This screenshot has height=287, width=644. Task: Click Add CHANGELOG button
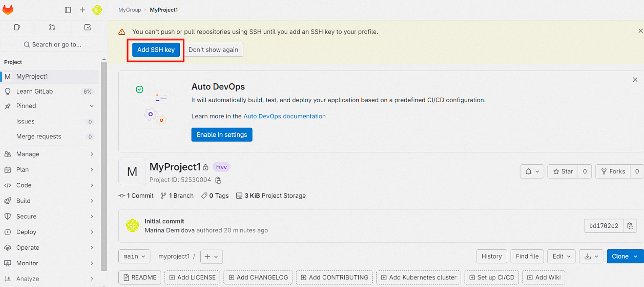tap(258, 277)
